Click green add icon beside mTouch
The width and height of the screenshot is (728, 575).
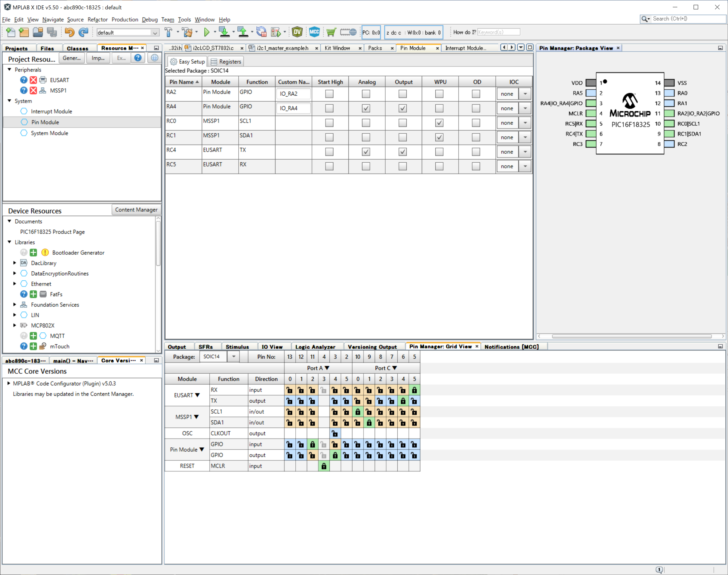(33, 347)
